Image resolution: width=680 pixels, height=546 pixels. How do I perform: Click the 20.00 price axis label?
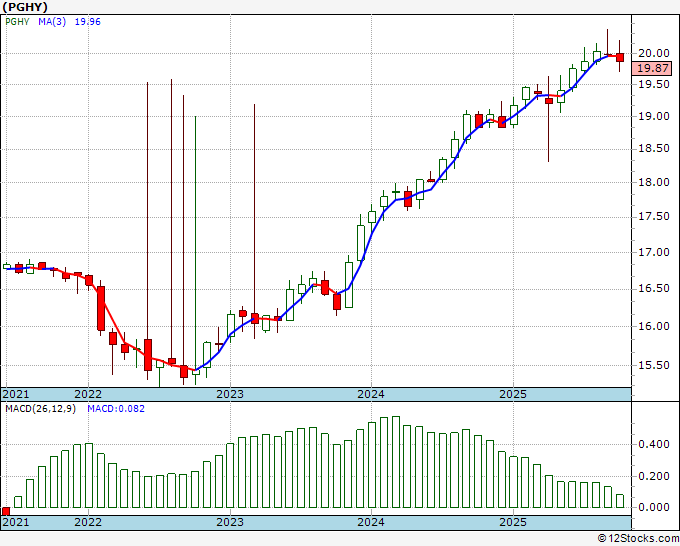pyautogui.click(x=654, y=53)
